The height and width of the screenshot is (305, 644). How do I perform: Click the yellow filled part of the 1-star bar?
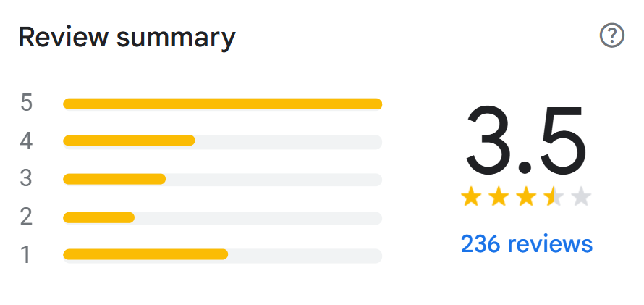click(145, 254)
